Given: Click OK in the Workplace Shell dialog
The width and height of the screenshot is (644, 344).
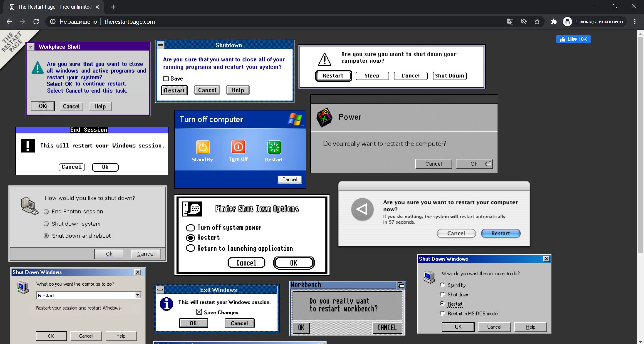Looking at the screenshot, I should (x=43, y=106).
